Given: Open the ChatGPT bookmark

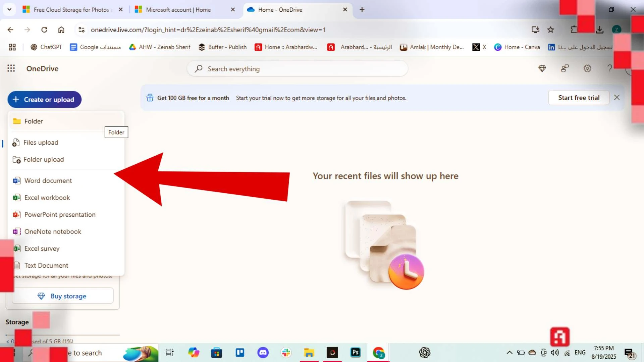Looking at the screenshot, I should [x=46, y=47].
